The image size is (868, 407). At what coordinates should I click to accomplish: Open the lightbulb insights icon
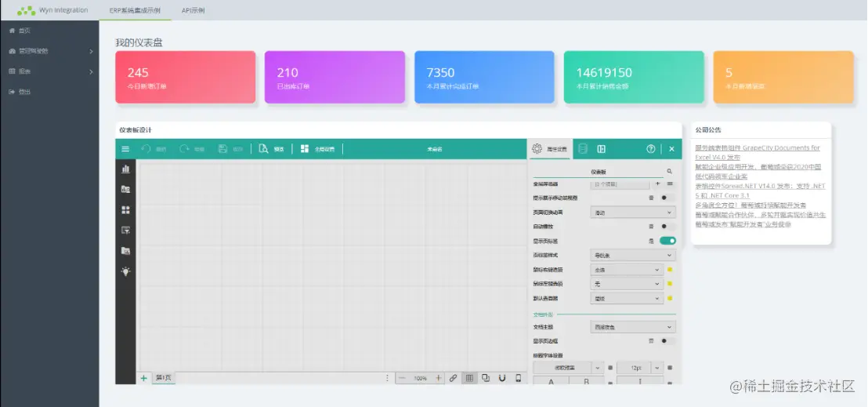coord(125,271)
